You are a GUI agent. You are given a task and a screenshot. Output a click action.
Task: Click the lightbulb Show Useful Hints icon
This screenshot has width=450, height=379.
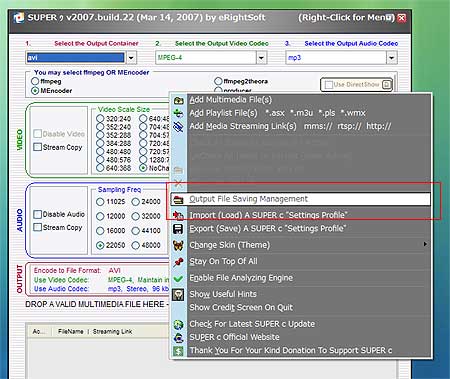178,294
